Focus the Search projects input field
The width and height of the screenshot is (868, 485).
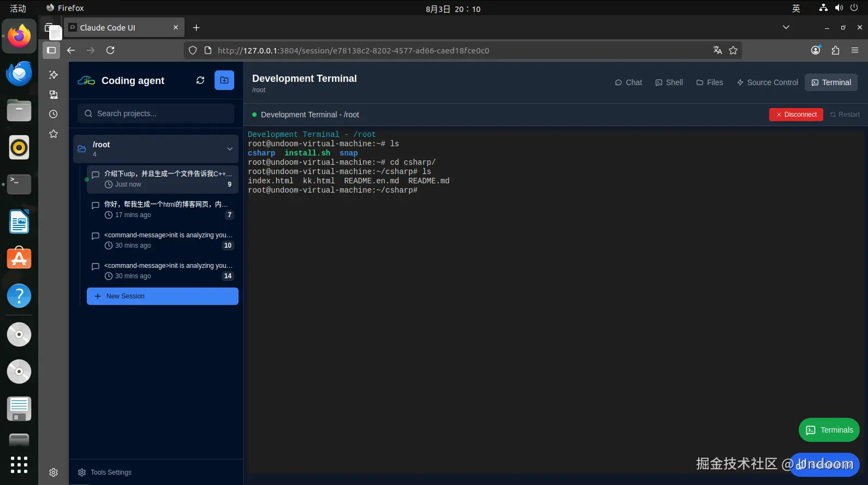[156, 113]
